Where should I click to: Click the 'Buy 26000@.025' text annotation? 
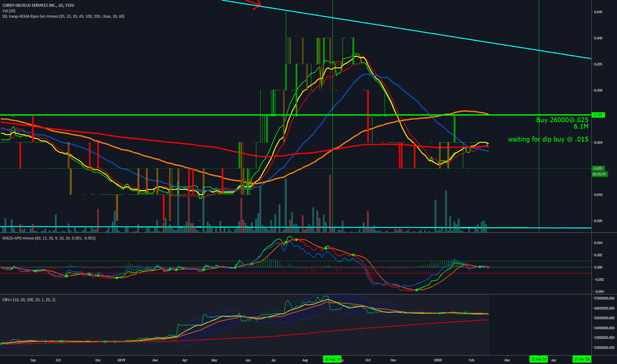(562, 120)
